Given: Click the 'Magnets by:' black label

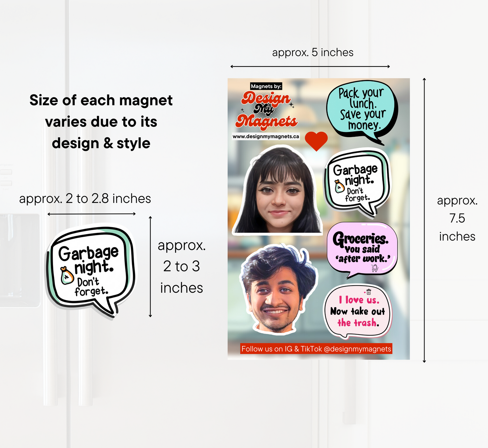Looking at the screenshot, I should (x=266, y=86).
